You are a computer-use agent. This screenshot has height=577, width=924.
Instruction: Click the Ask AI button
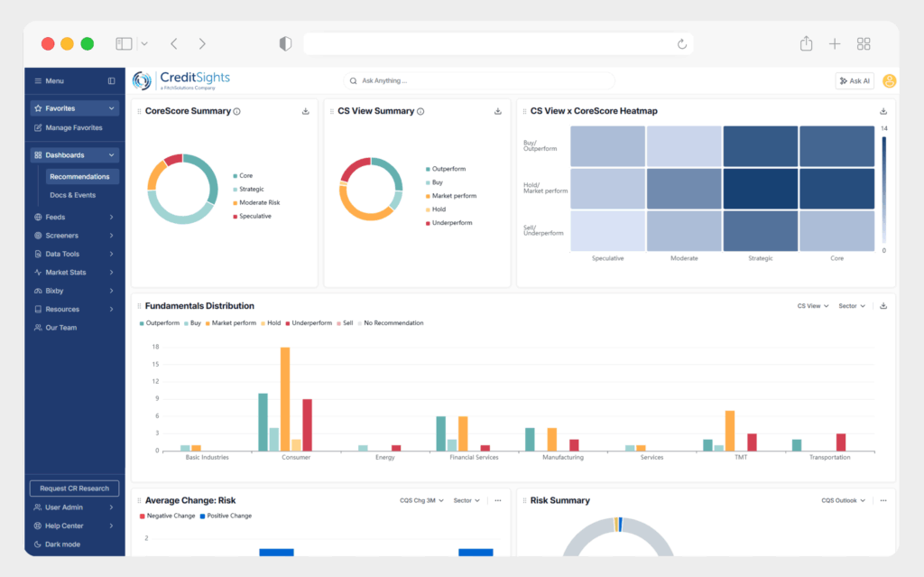(854, 81)
